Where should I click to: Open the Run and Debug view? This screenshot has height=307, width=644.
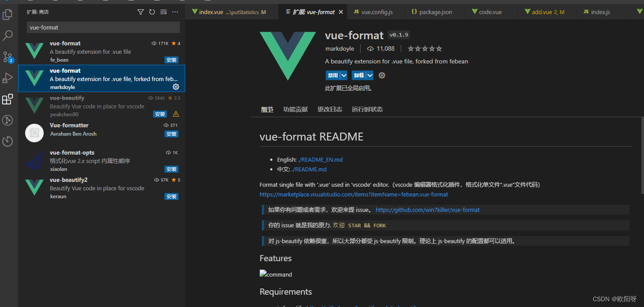(7, 78)
